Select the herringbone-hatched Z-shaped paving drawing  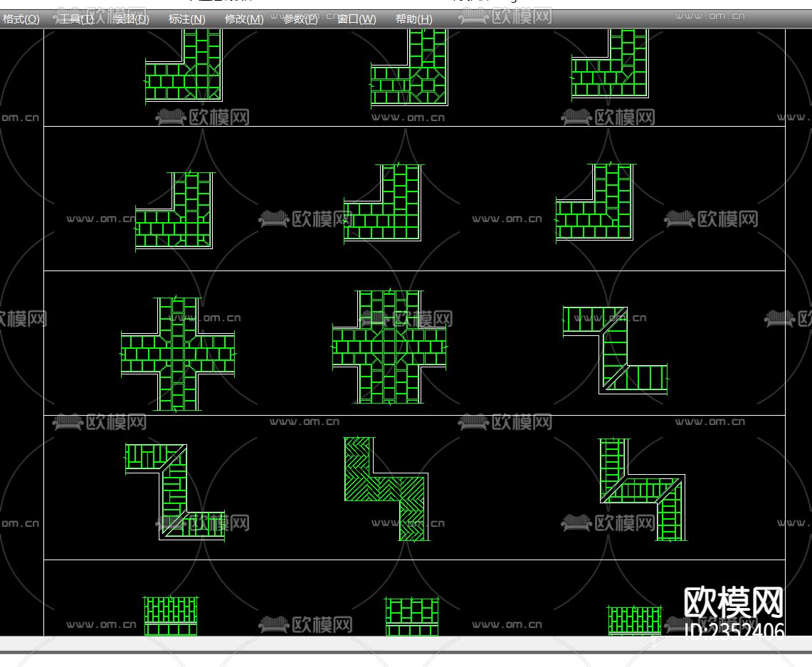coord(386,489)
